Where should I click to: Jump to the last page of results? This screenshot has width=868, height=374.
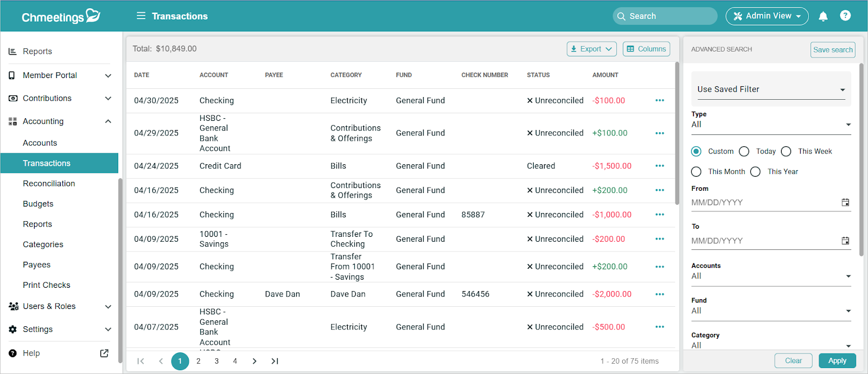tap(275, 361)
